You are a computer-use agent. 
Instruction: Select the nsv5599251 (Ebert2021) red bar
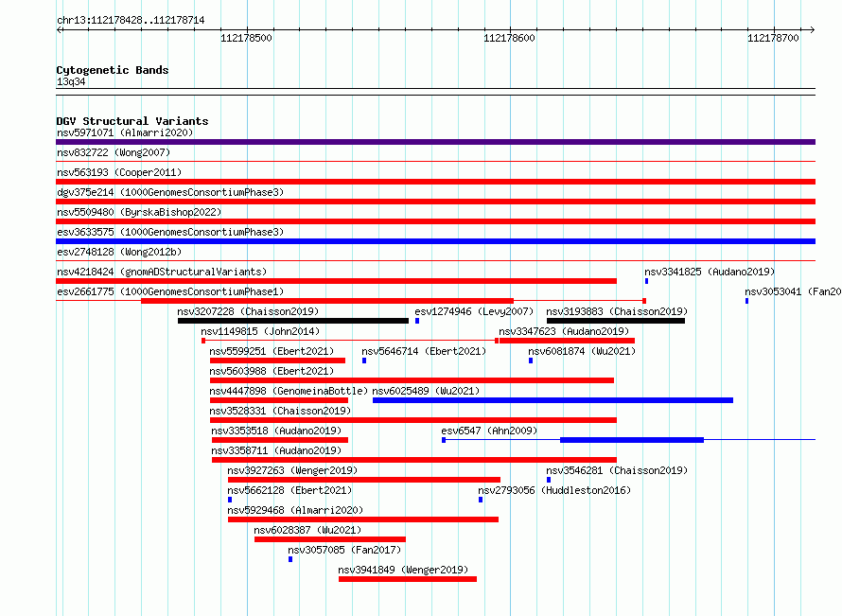(x=277, y=361)
